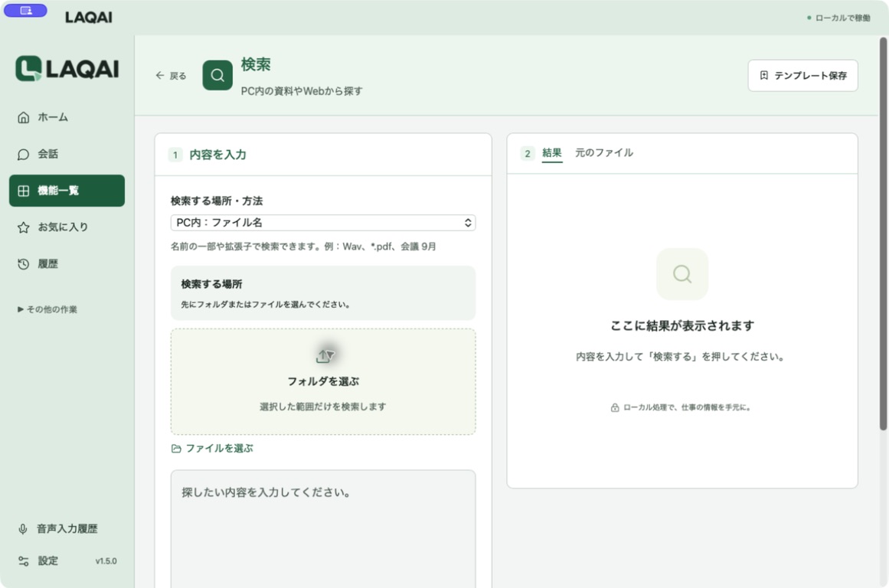Click the bookmark icon in テンプレート保存
The height and width of the screenshot is (588, 889).
(763, 75)
